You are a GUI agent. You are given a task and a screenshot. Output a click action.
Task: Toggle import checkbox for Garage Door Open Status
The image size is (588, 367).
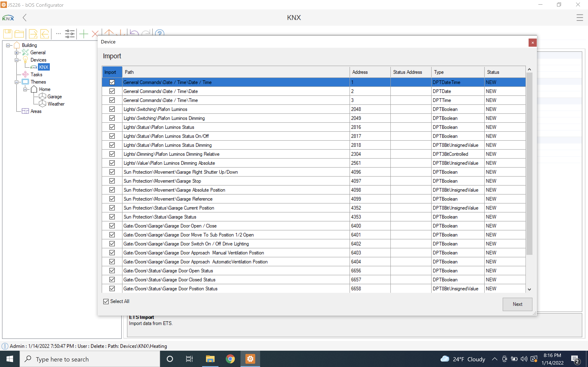(x=112, y=271)
